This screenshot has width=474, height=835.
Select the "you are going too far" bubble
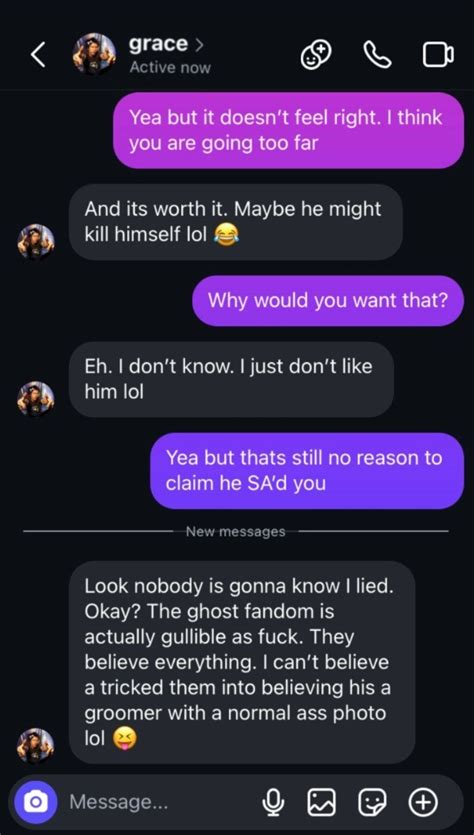[289, 130]
